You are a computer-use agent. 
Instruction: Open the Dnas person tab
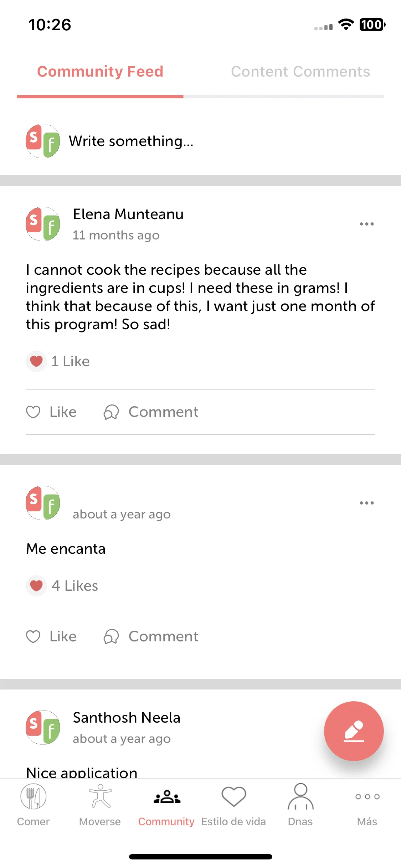(x=300, y=805)
